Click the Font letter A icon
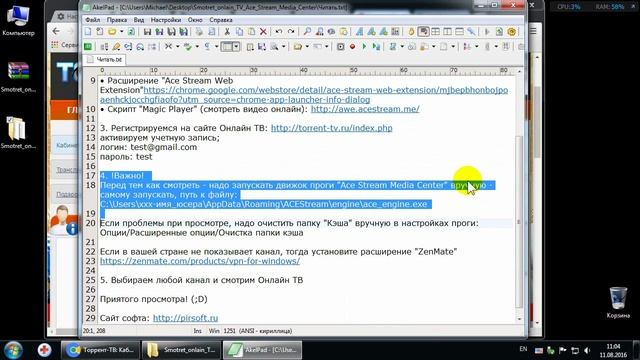 (359, 32)
